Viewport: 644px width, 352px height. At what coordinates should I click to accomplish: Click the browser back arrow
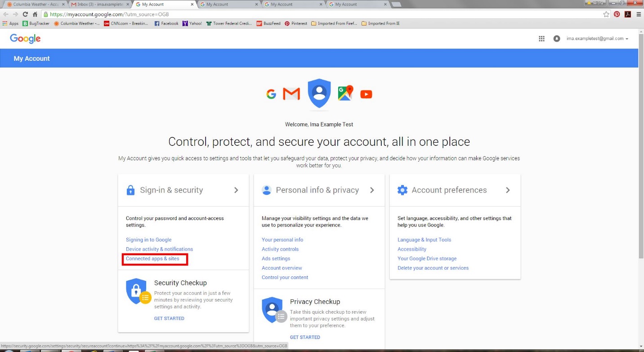6,14
